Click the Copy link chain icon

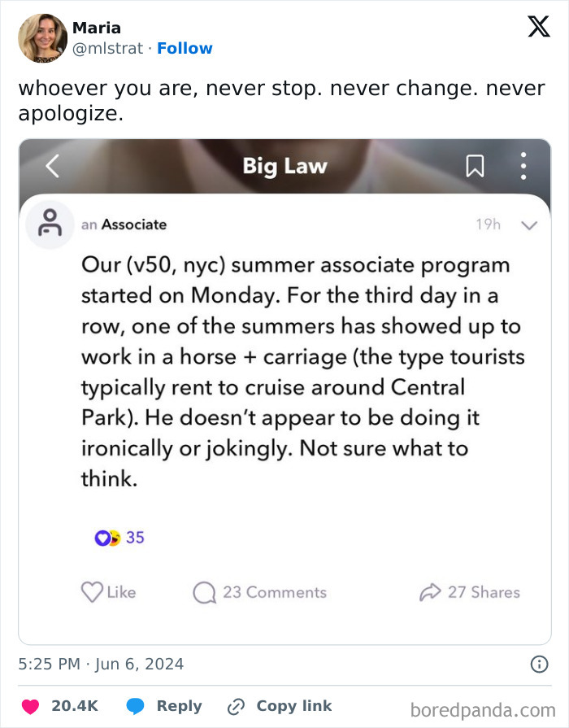point(237,706)
